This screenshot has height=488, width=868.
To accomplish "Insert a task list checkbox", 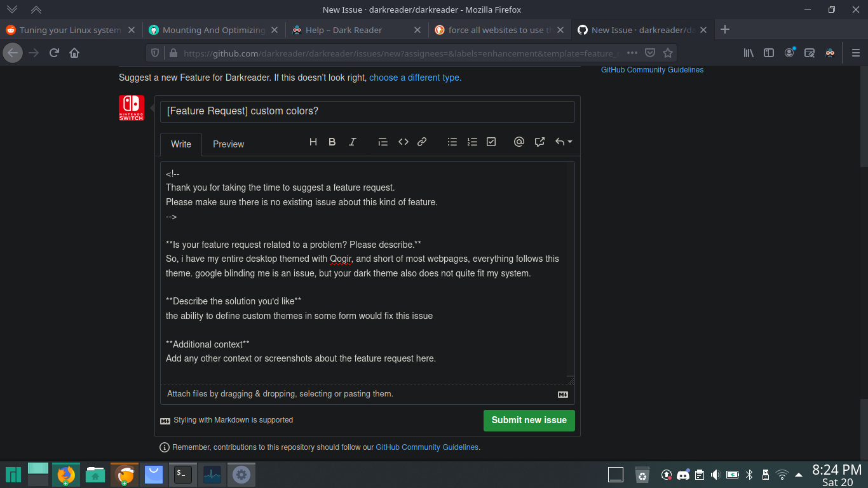I will coord(491,142).
